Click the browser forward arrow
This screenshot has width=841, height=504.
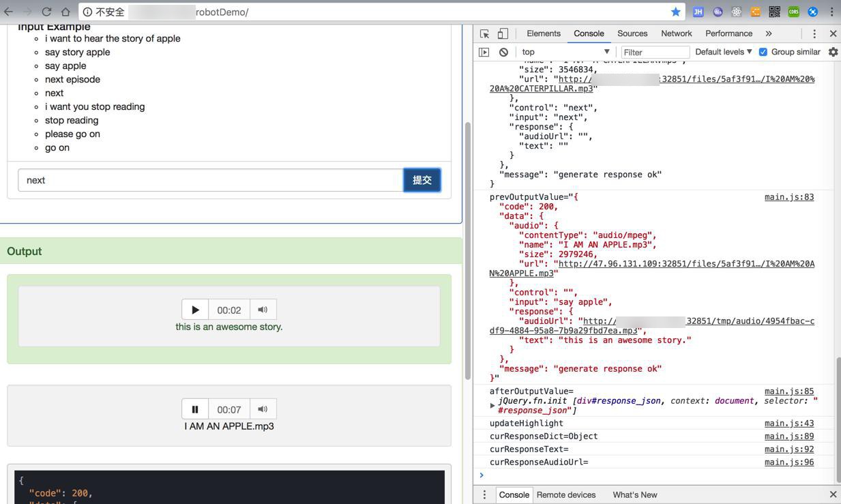27,12
